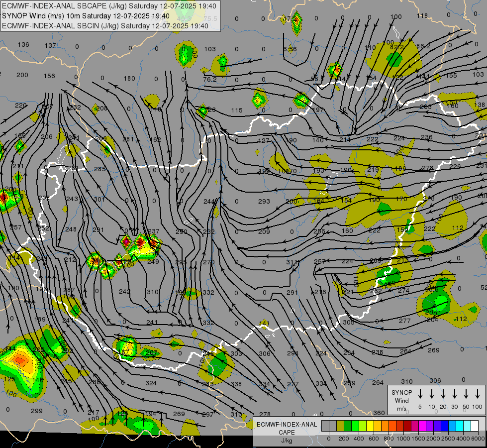This screenshot has height=448, width=487.
Task: Click the 'J/kg' unit label in the legend
Action: 287,441
